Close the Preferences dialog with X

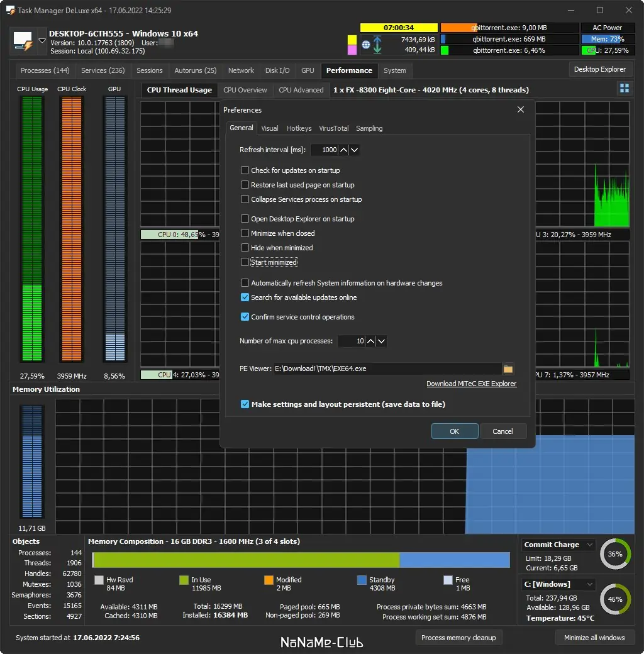click(521, 109)
